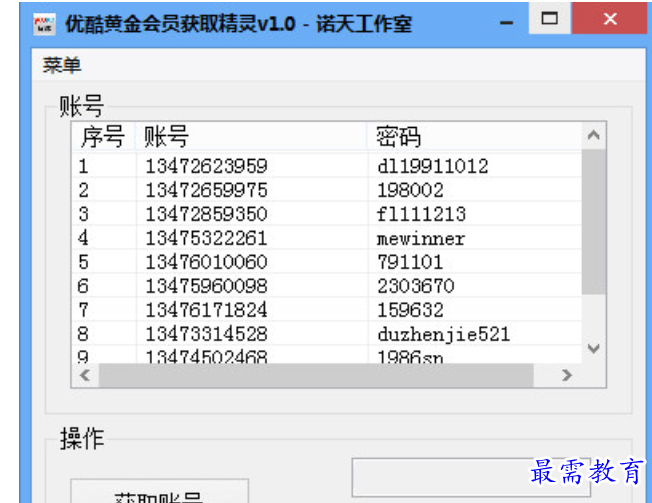Click 序号 cell of row 13472623959

[83, 166]
